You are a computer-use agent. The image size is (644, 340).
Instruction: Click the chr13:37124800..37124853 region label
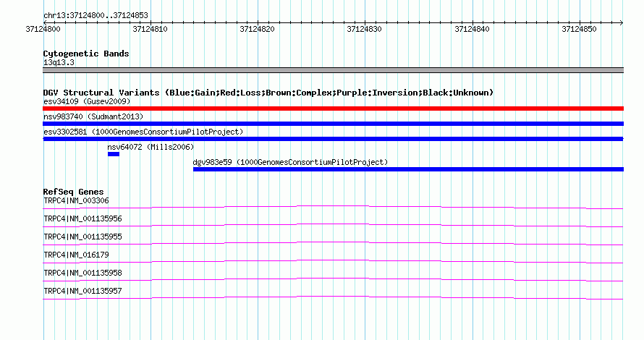(x=96, y=16)
